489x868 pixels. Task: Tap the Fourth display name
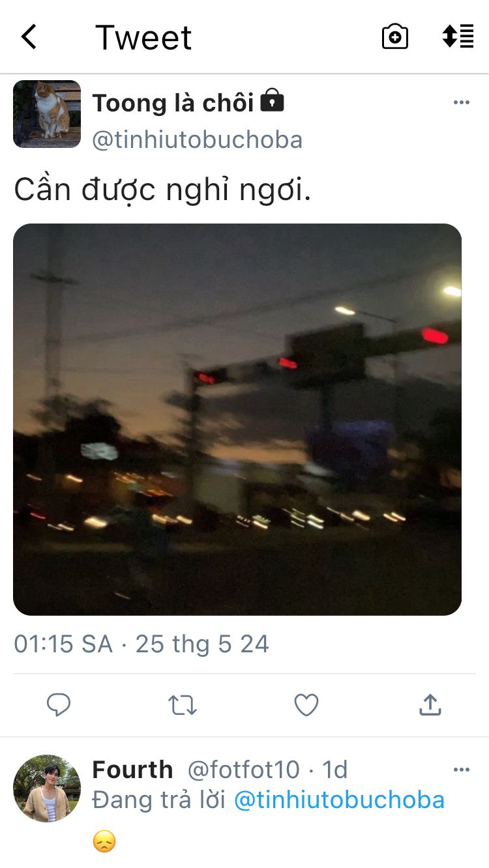coord(132,770)
